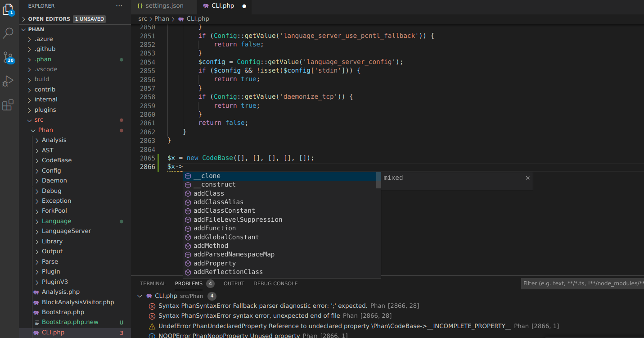Collapse the PHAN folder in Explorer
The width and height of the screenshot is (644, 338).
point(23,29)
